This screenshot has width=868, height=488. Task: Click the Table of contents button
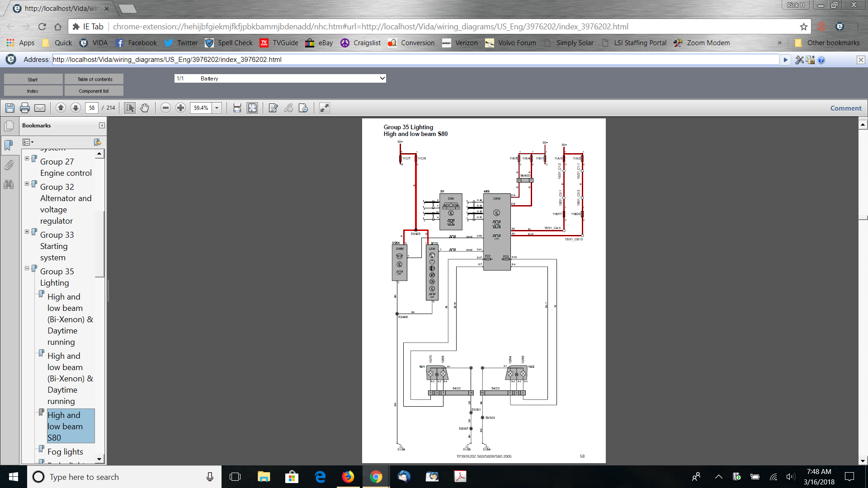pyautogui.click(x=94, y=79)
